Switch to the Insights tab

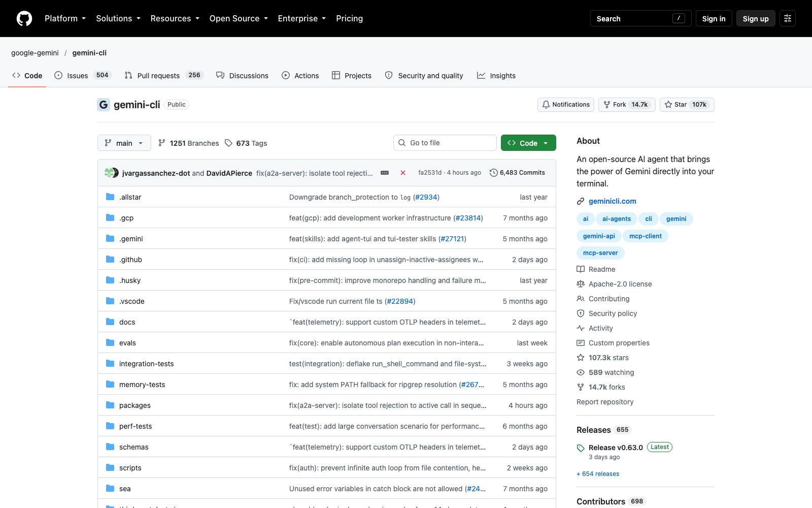[496, 75]
